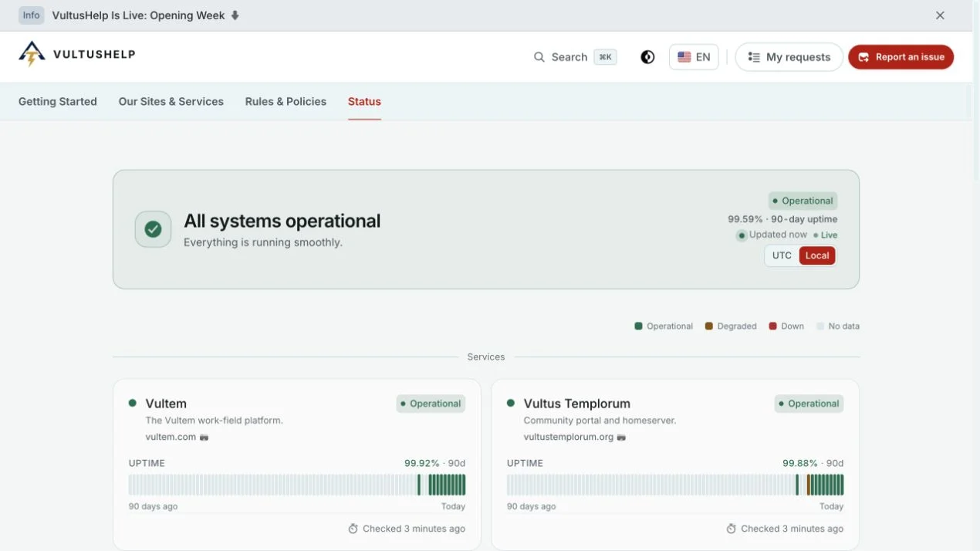Viewport: 980px width, 551px height.
Task: Click the 99.88% uptime value for Templorum
Action: (x=800, y=463)
